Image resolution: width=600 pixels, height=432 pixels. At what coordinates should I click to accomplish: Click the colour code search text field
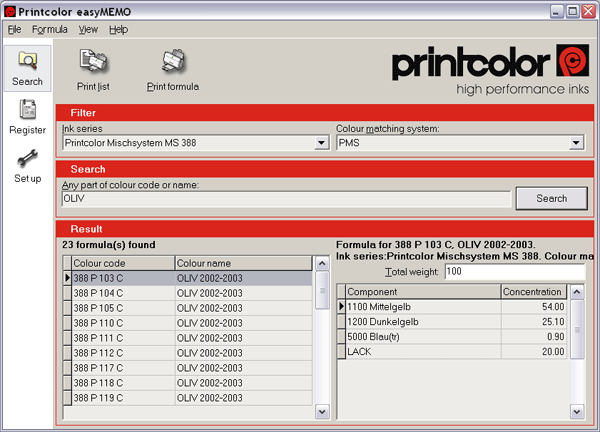285,199
